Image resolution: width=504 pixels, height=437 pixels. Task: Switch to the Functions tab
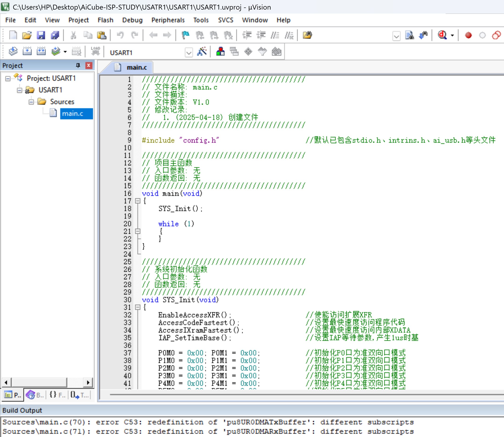57,395
